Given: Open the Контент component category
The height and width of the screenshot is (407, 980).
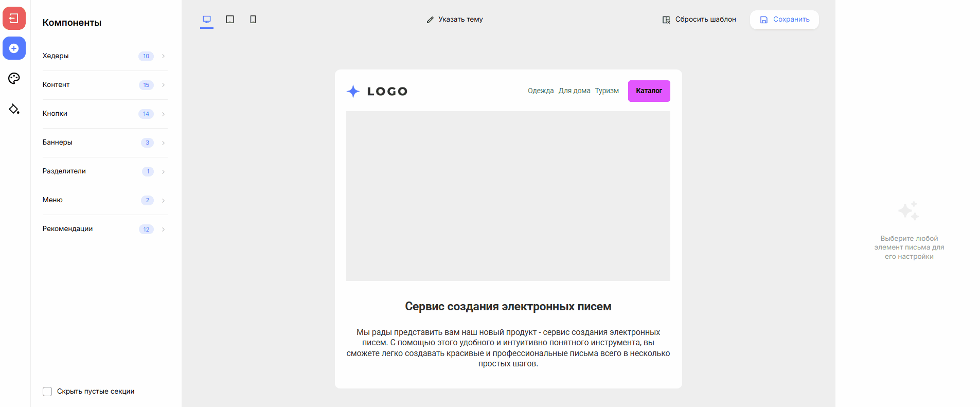Looking at the screenshot, I should (x=56, y=85).
